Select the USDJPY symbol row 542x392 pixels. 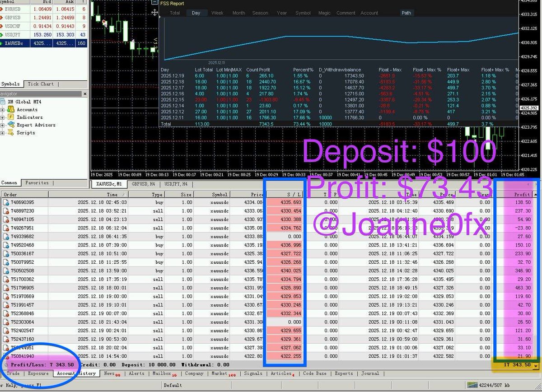(x=44, y=35)
